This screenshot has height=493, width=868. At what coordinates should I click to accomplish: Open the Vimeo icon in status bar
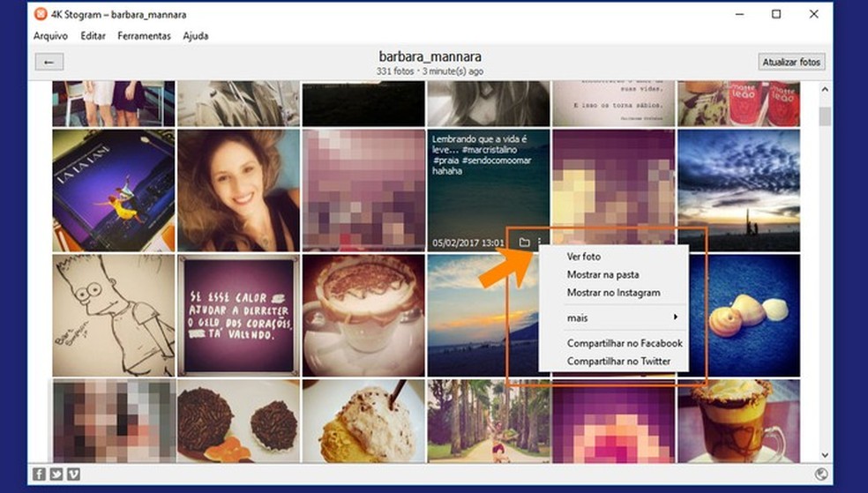click(x=73, y=474)
